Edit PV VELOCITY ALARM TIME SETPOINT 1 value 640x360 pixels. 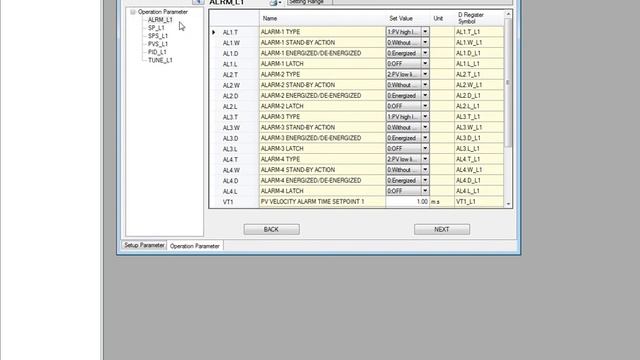point(407,202)
